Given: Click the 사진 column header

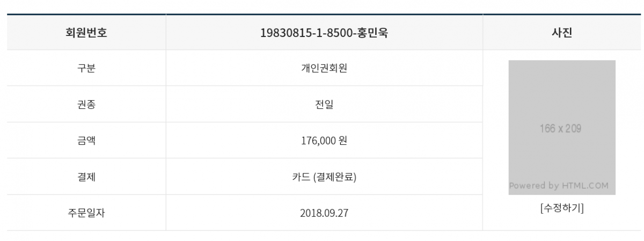Looking at the screenshot, I should pyautogui.click(x=562, y=32).
